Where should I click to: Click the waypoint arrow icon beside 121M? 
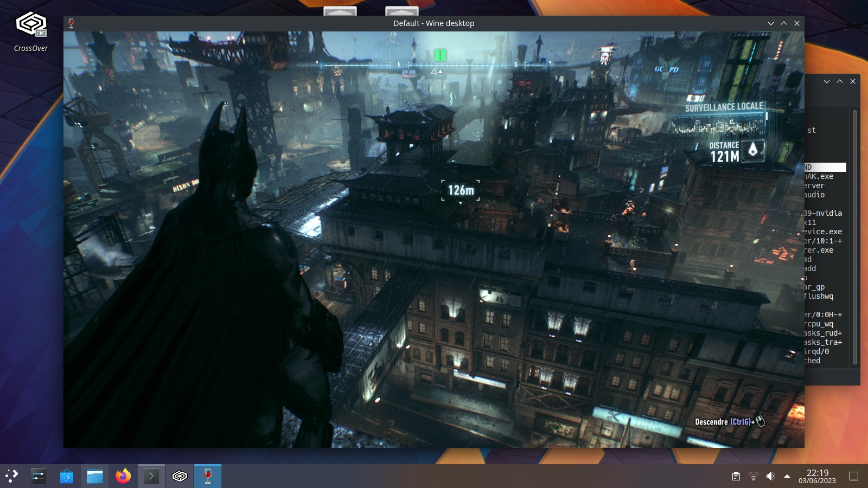coord(753,150)
